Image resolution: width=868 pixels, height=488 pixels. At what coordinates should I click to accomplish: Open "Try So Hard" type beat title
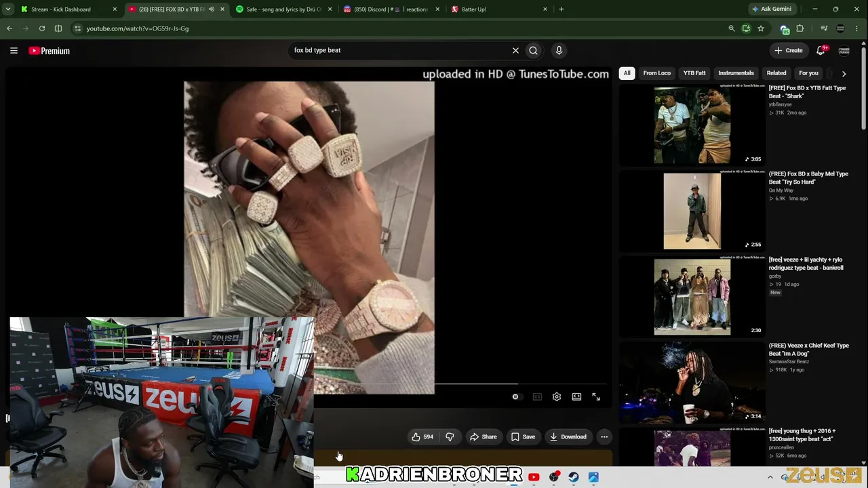point(808,178)
